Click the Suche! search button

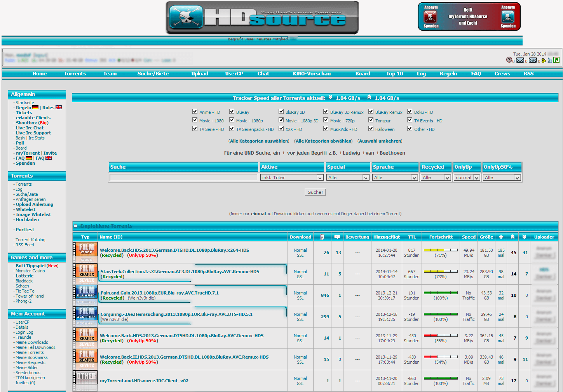click(315, 192)
